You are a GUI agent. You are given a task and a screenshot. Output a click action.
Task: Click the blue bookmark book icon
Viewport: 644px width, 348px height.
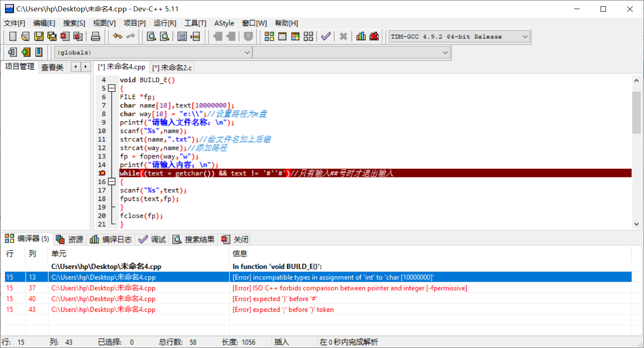(39, 52)
